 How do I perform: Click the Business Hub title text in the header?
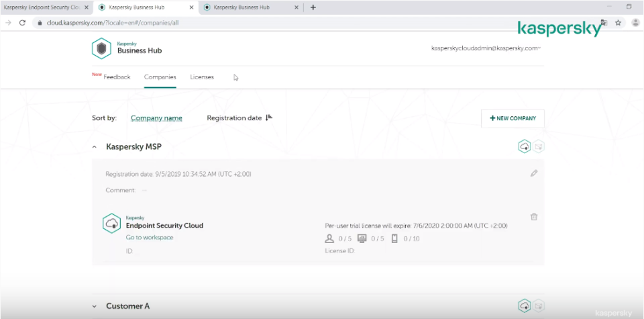[140, 50]
